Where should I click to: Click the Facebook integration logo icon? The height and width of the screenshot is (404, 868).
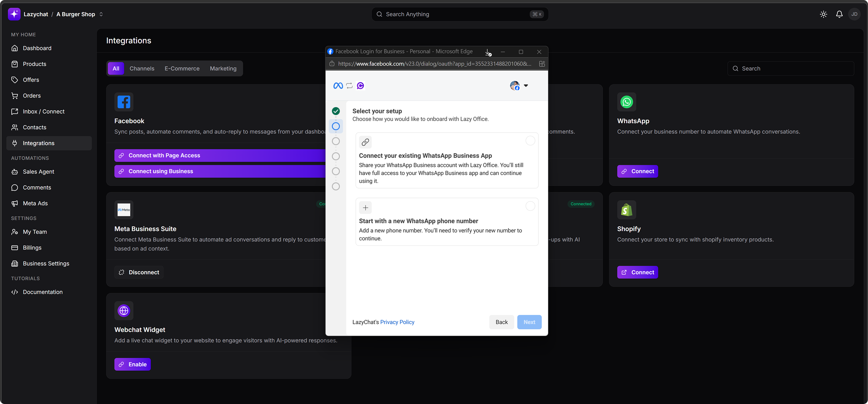pos(124,102)
